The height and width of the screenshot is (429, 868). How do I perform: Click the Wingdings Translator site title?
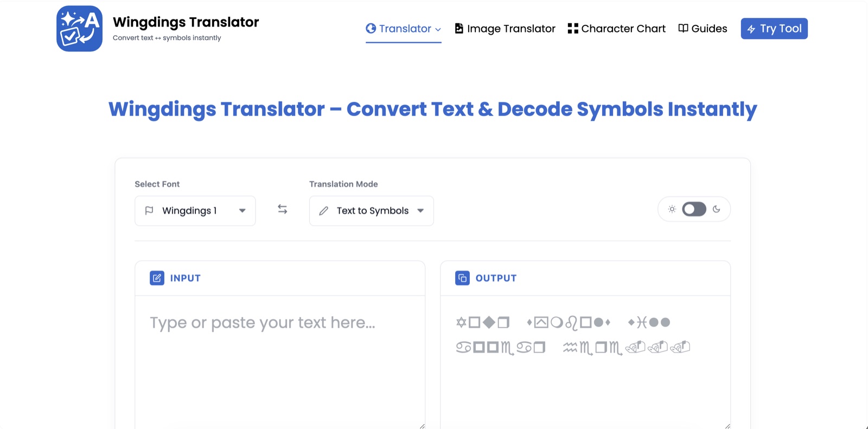click(x=186, y=22)
